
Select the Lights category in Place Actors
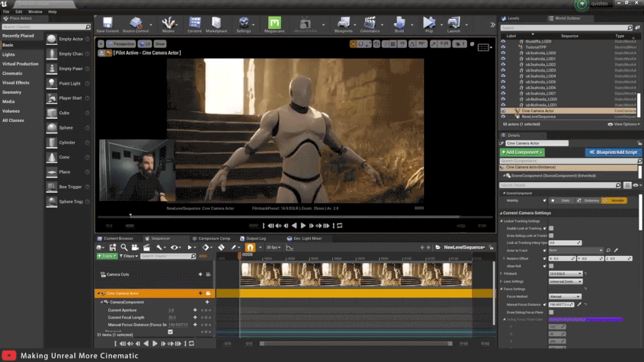click(8, 55)
